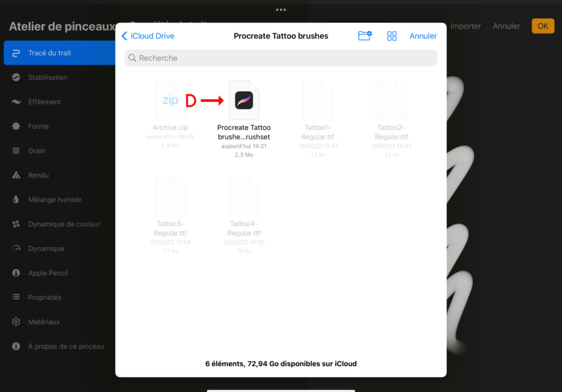Confirm with the orange OK button
Image resolution: width=562 pixels, height=392 pixels.
click(x=543, y=26)
